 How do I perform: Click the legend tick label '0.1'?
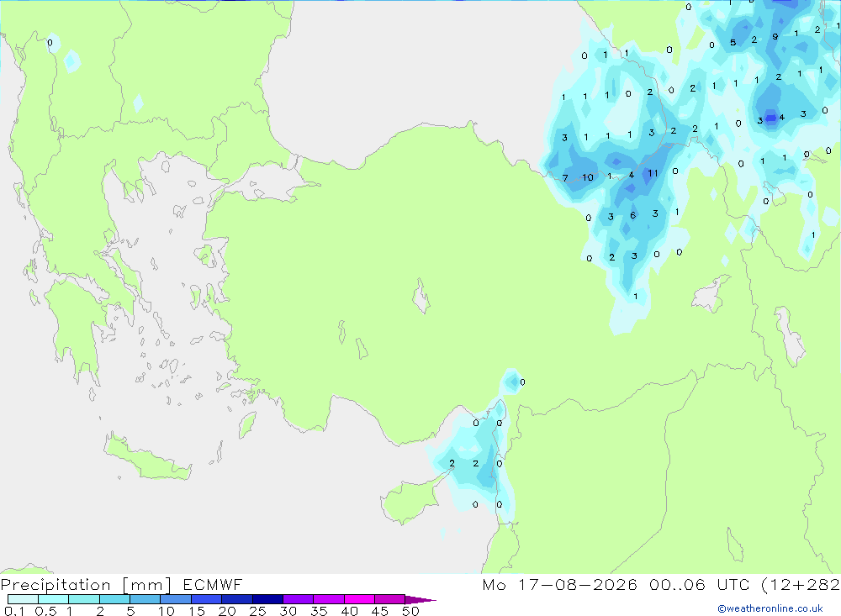[14, 611]
